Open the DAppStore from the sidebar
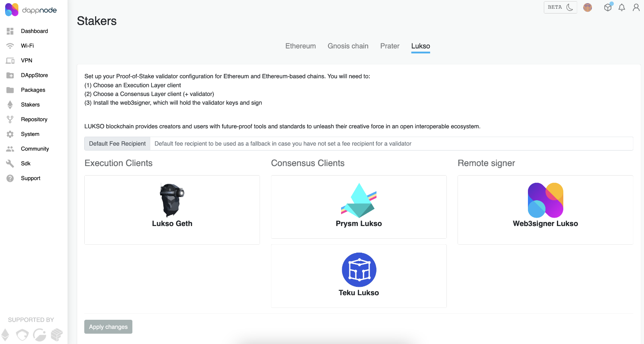Screen dimensions: 644x344 click(34, 75)
